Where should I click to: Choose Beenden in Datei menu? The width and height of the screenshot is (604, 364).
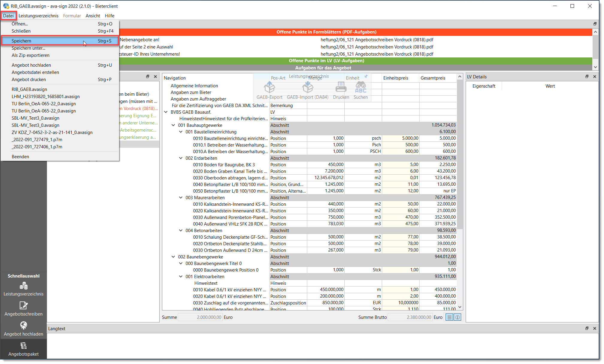coord(60,157)
